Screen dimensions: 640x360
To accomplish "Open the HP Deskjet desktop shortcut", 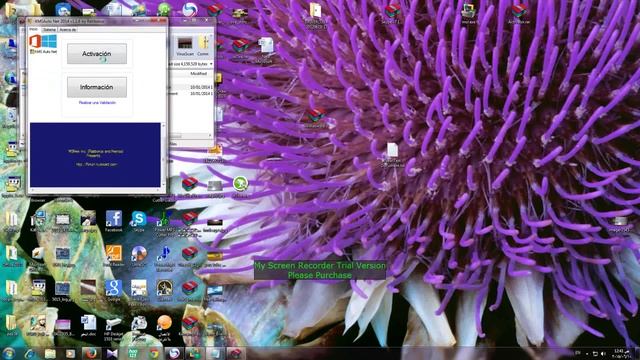I will coord(113,328).
